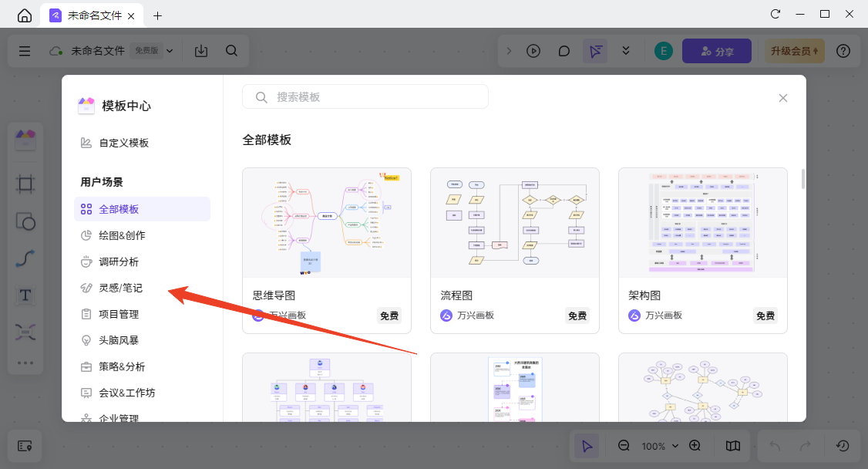Expand the file name dropdown arrow

pyautogui.click(x=170, y=51)
